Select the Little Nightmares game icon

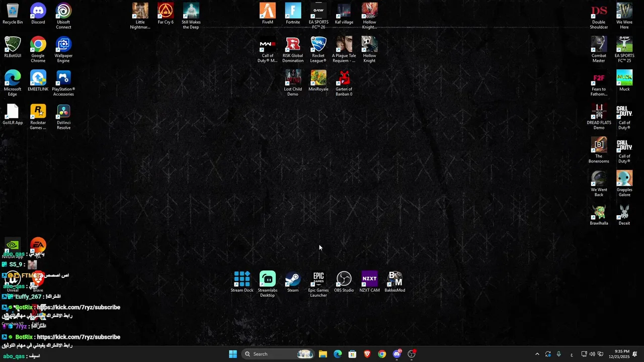point(140,16)
